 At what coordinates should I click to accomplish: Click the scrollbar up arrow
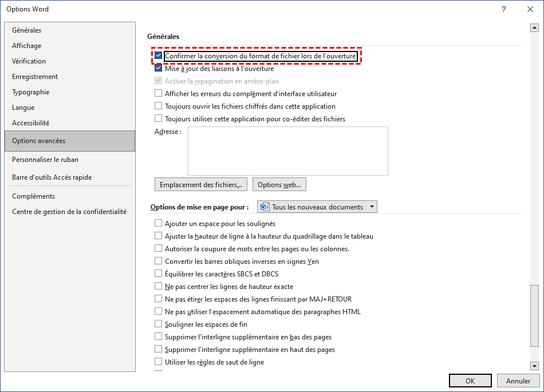[535, 27]
